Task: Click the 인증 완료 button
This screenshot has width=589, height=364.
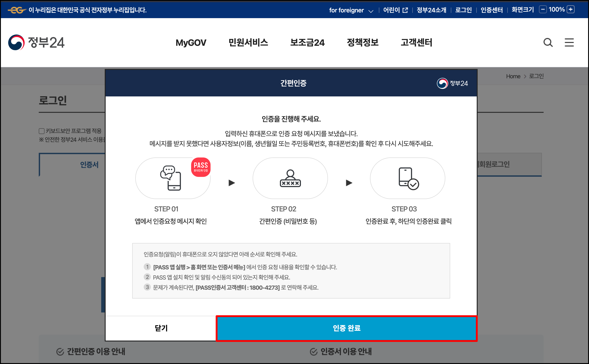Action: [x=347, y=328]
